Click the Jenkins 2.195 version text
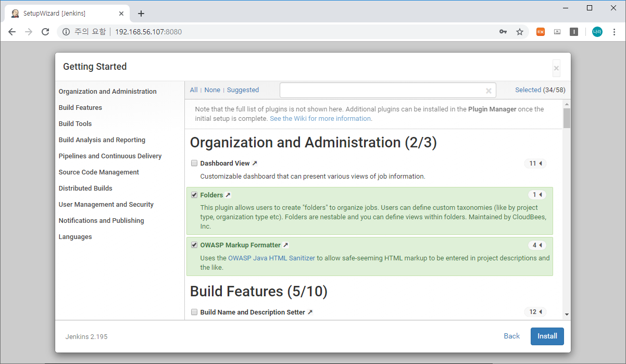 pos(86,337)
